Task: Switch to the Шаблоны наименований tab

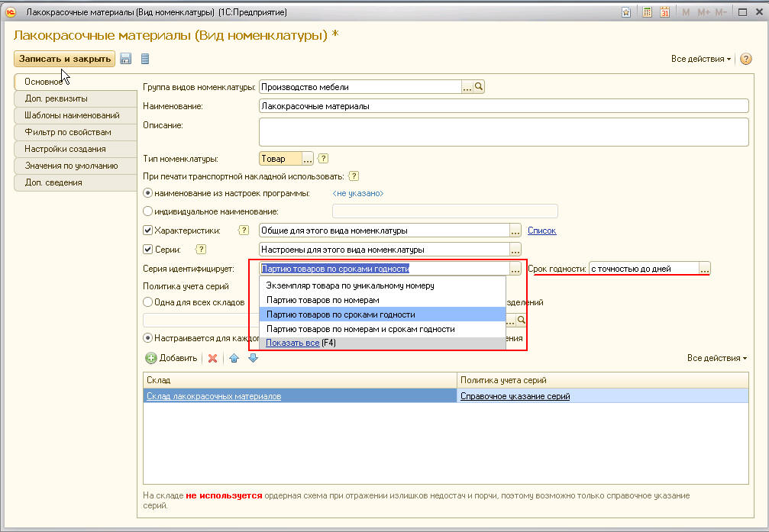Action: (75, 115)
